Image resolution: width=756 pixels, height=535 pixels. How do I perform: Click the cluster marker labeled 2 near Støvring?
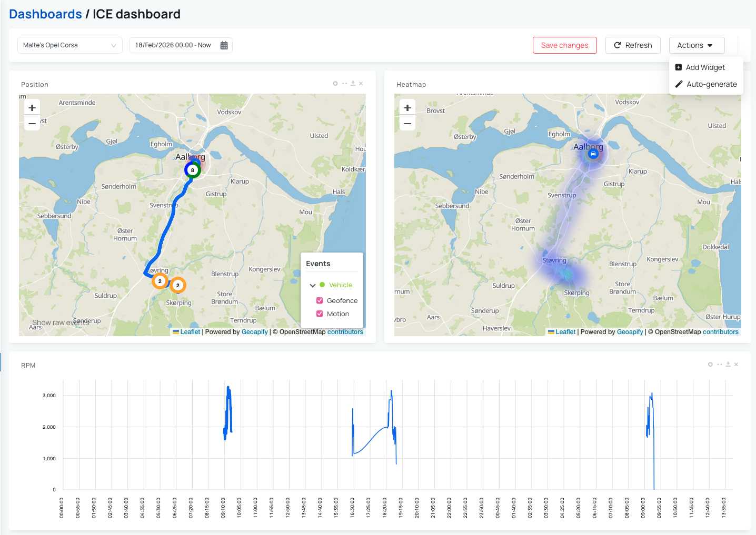[x=160, y=281]
